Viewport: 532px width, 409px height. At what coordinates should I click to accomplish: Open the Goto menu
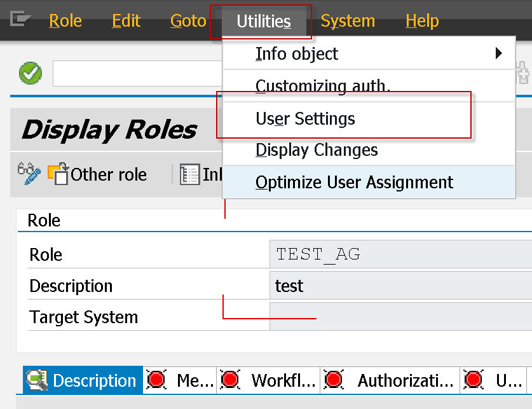[x=188, y=20]
